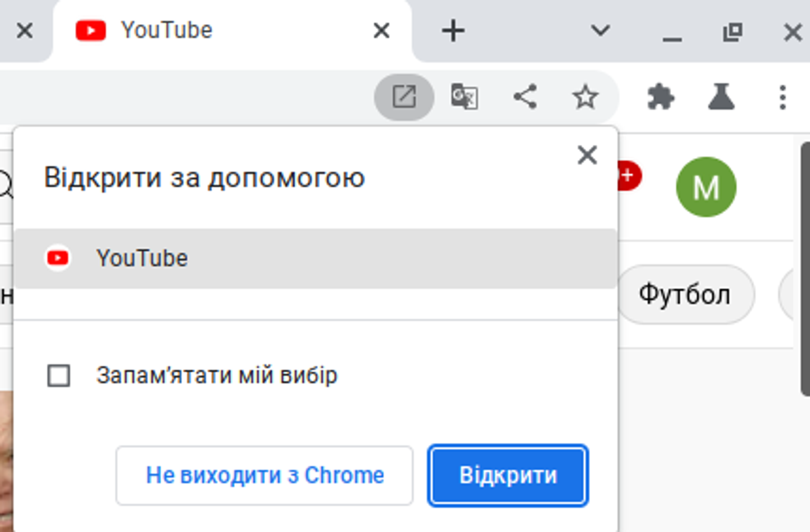810x532 pixels.
Task: Open the Chrome three-dot menu
Action: [x=783, y=97]
